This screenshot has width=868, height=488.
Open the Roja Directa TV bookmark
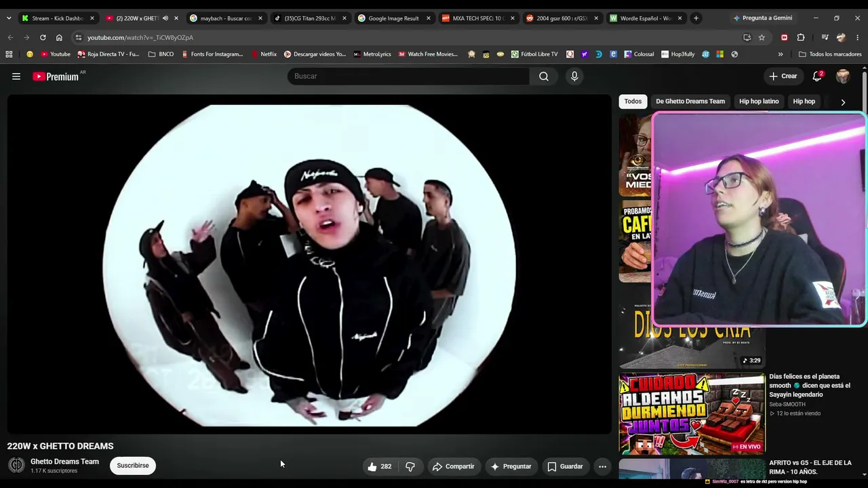point(108,54)
